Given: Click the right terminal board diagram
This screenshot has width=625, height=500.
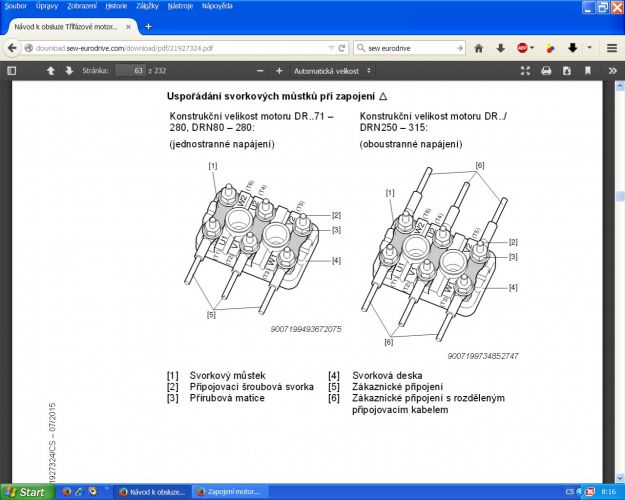Looking at the screenshot, I should [x=438, y=254].
